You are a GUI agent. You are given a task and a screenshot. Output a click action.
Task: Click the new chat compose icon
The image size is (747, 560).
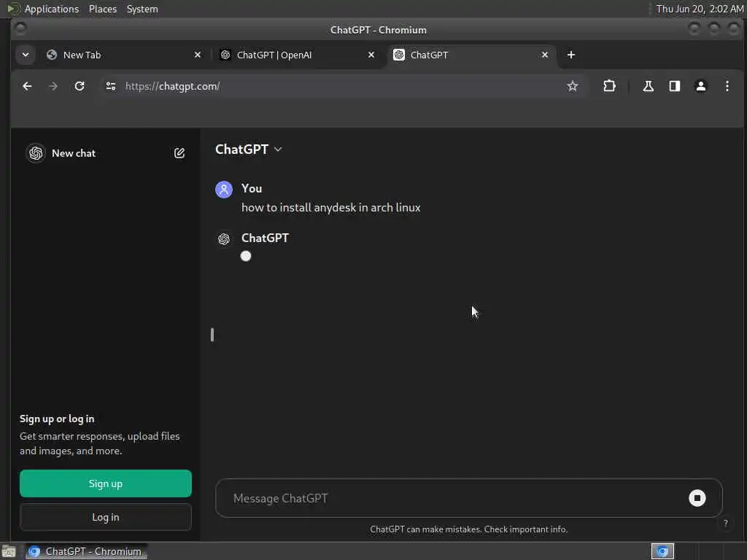click(179, 153)
